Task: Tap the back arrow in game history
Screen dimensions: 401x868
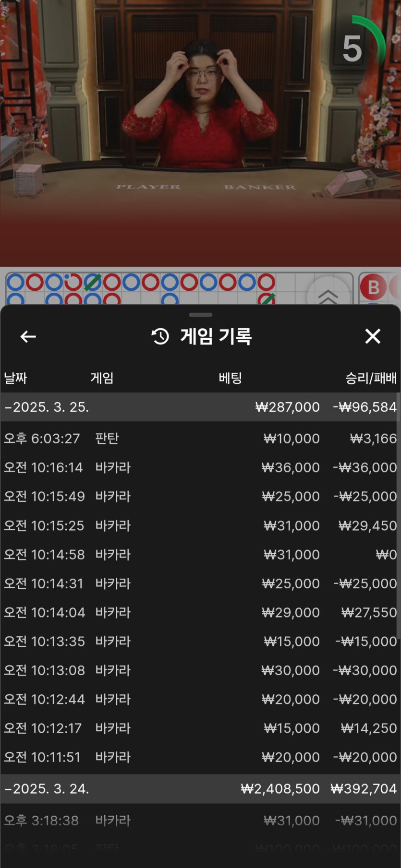Action: click(28, 336)
